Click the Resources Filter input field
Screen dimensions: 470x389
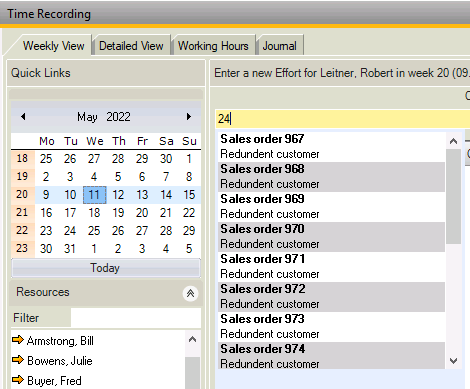[136, 318]
